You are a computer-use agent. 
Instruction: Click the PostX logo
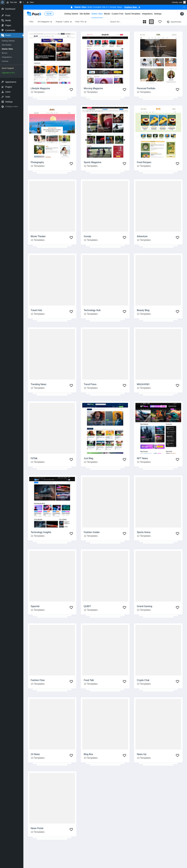pyautogui.click(x=34, y=14)
